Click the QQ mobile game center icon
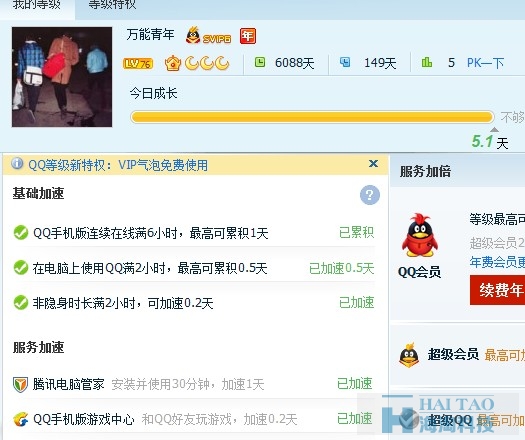Viewport: 525px width, 440px height. pyautogui.click(x=20, y=419)
